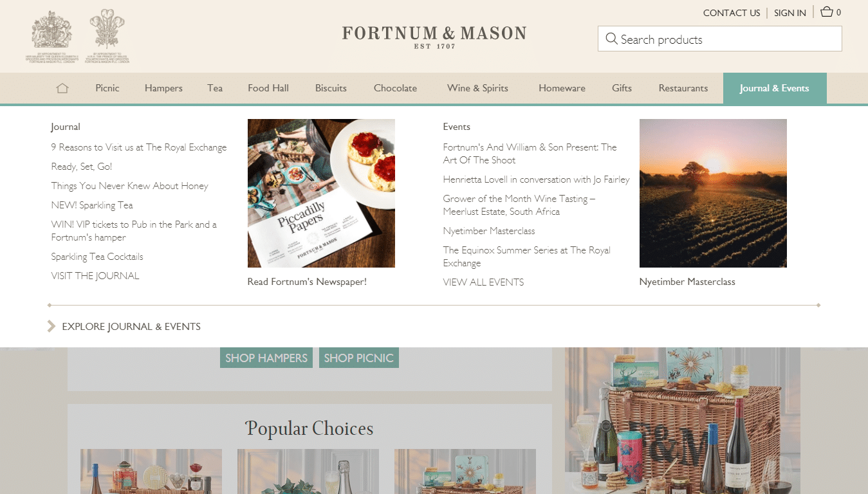The height and width of the screenshot is (494, 868).
Task: Select the Journal & Events tab
Action: tap(775, 88)
